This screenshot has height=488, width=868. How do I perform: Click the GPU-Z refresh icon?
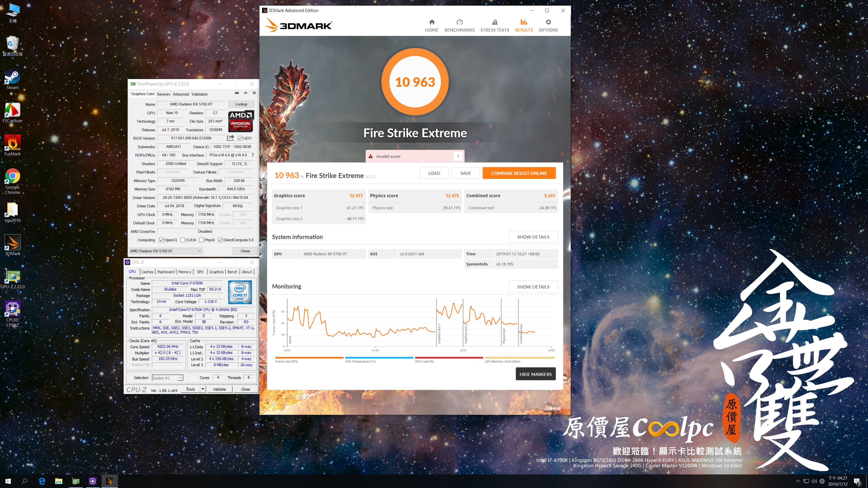pyautogui.click(x=246, y=93)
